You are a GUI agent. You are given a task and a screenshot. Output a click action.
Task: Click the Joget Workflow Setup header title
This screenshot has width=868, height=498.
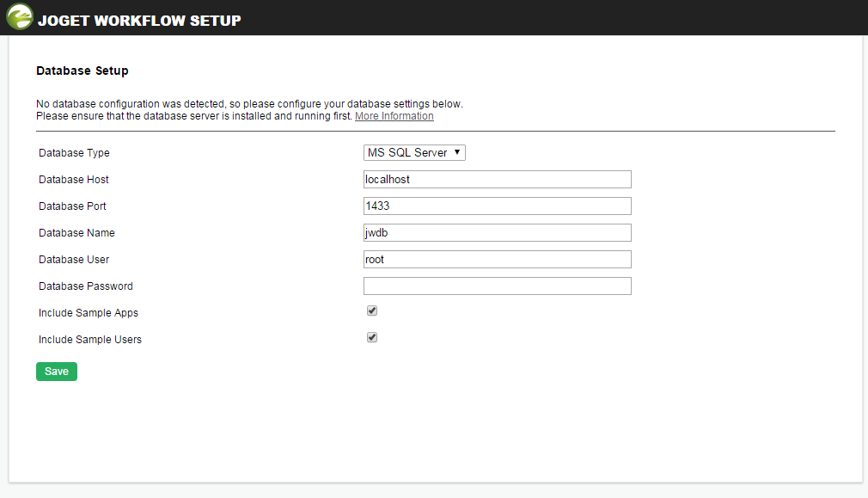tap(139, 20)
